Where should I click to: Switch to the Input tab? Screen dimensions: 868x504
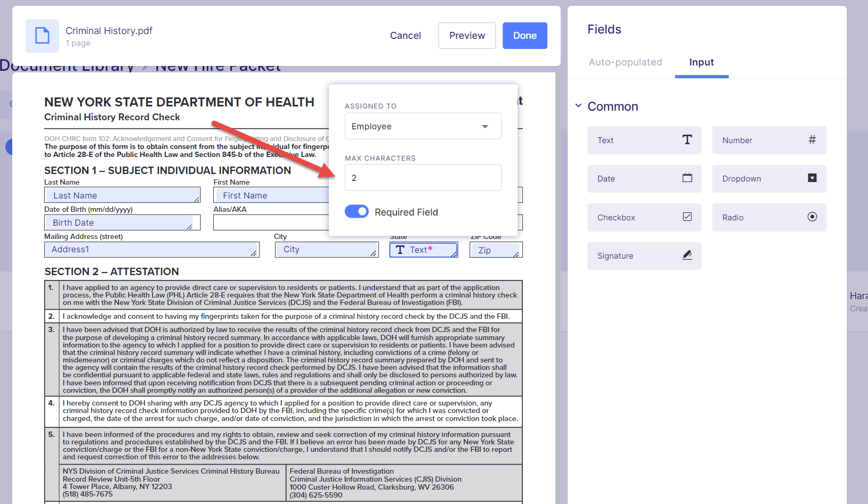coord(702,62)
